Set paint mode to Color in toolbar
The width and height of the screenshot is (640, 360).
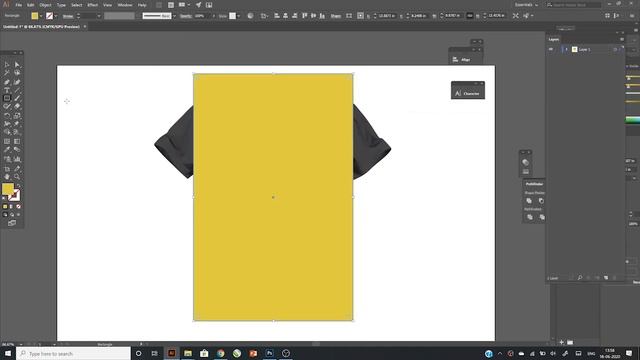tap(5, 207)
